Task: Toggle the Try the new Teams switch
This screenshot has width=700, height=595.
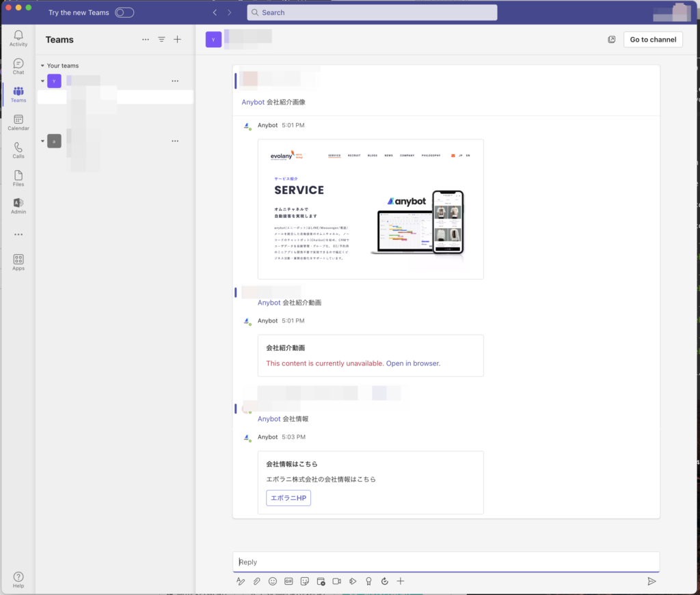Action: tap(124, 12)
